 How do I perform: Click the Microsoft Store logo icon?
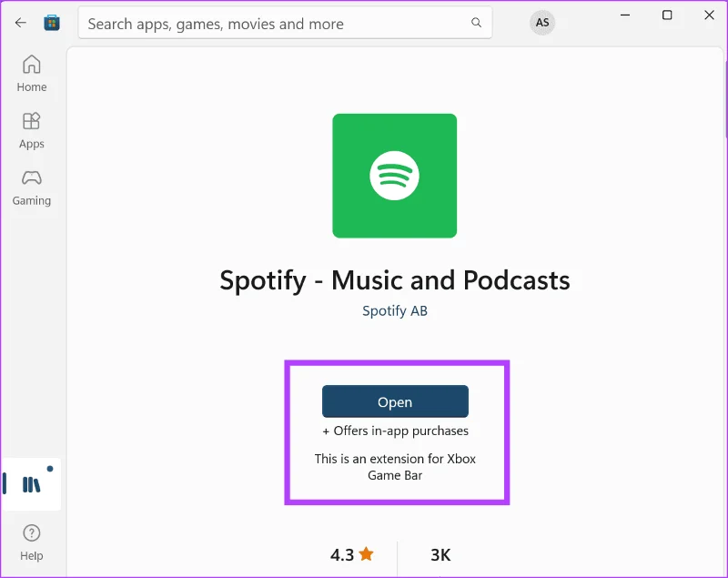pyautogui.click(x=52, y=22)
